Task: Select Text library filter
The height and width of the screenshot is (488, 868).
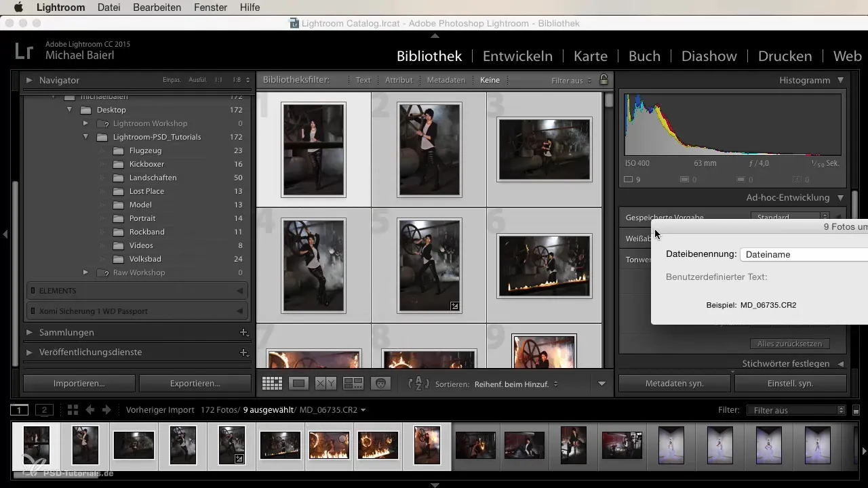Action: (x=363, y=80)
